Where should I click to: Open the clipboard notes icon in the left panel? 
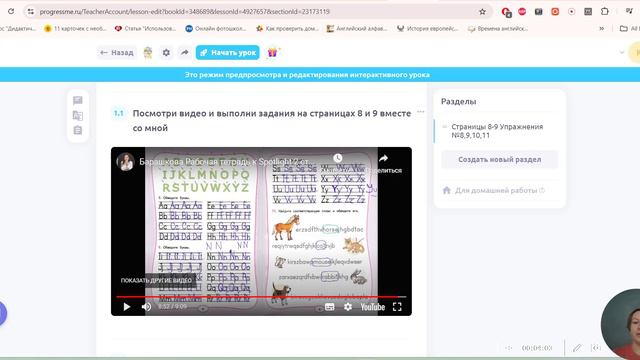[78, 130]
